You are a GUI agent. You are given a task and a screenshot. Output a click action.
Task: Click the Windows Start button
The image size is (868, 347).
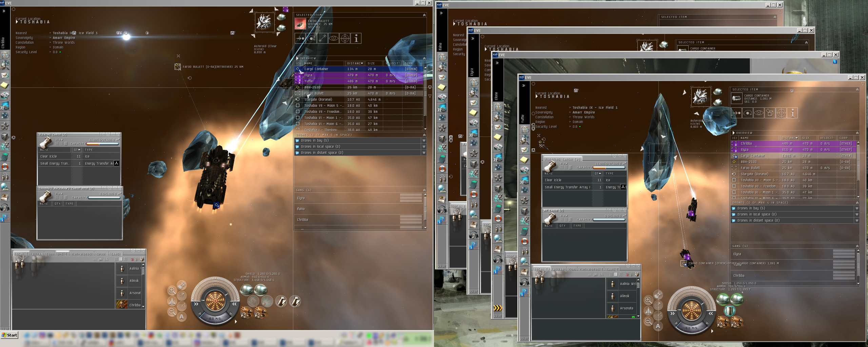coord(9,335)
